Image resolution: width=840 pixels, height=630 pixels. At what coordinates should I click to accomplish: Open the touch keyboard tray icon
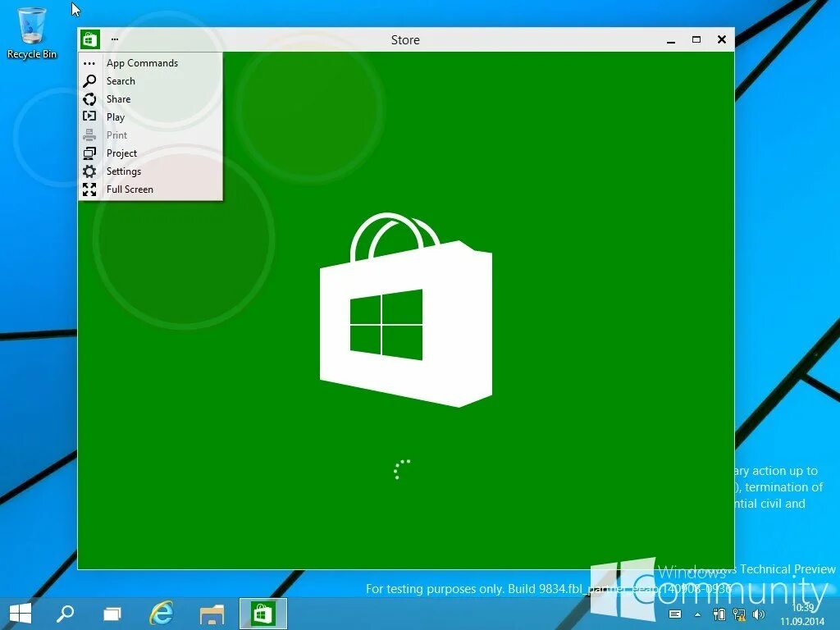click(675, 614)
